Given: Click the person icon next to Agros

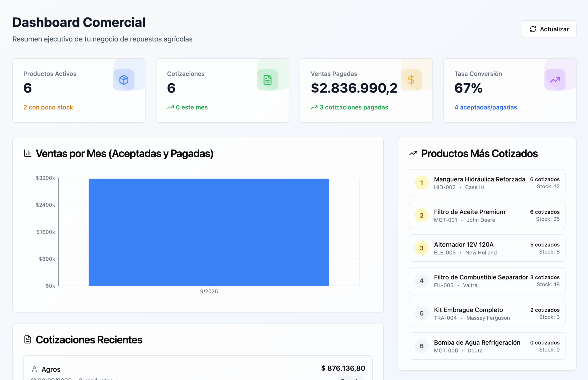Looking at the screenshot, I should click(x=34, y=369).
